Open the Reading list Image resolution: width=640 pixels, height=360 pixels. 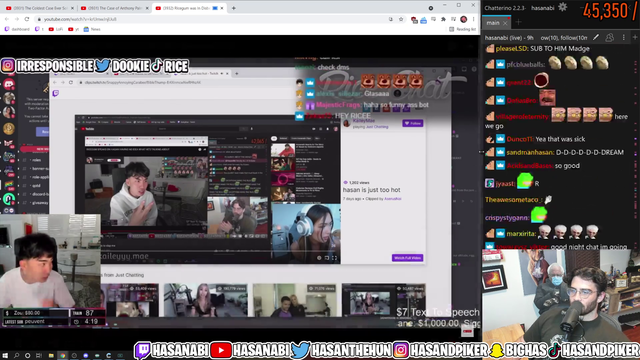pyautogui.click(x=462, y=29)
